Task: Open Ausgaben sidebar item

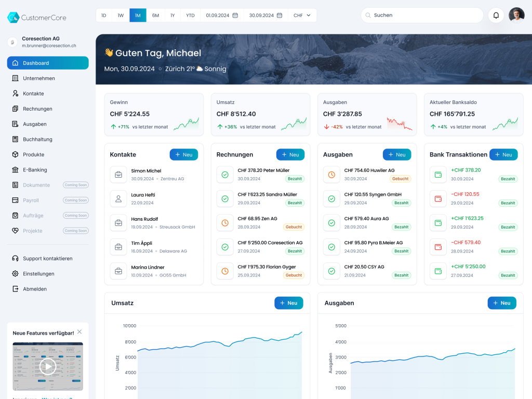Action: pos(48,124)
